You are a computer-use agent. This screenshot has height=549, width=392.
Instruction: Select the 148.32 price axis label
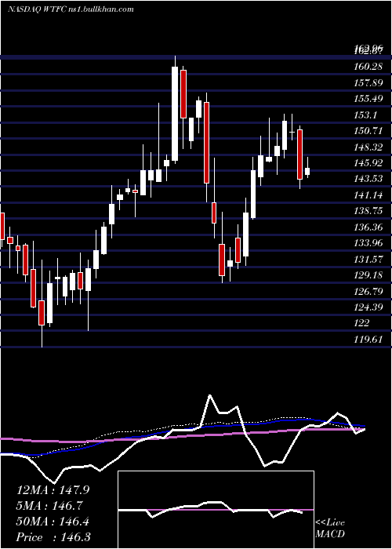(368, 147)
